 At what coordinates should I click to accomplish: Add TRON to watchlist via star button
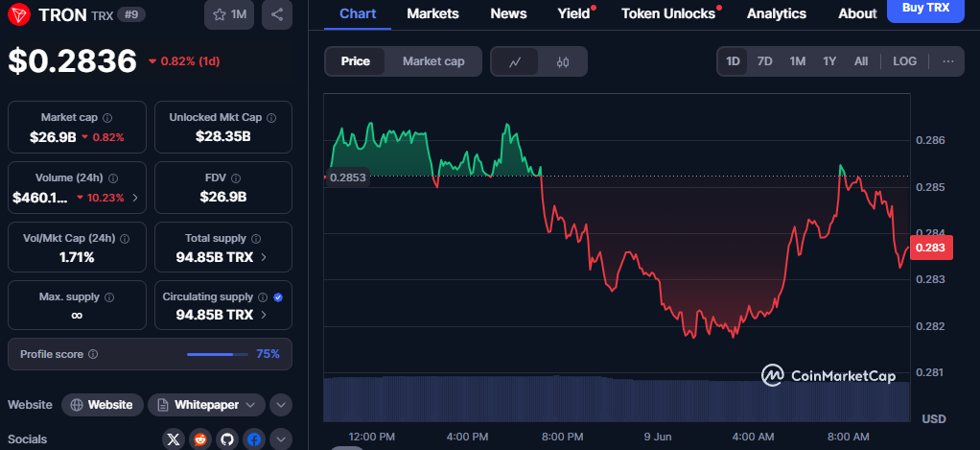click(229, 15)
